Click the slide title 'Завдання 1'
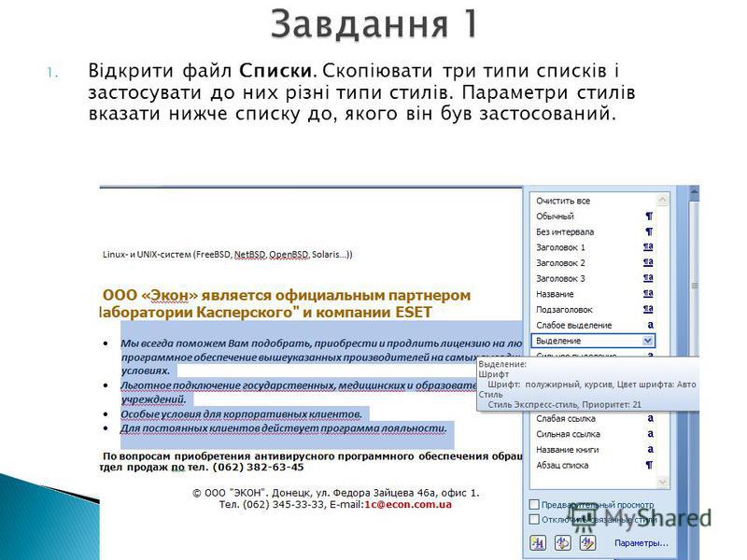Screen dimensions: 747x560 [x=374, y=23]
